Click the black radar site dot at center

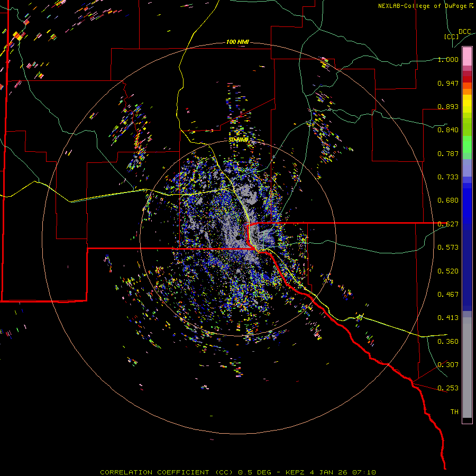click(239, 237)
